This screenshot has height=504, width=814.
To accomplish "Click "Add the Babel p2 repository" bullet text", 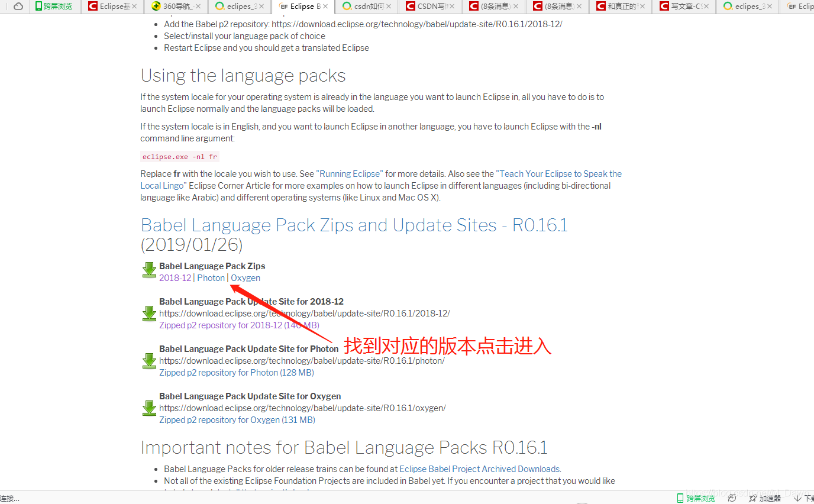I will (363, 24).
